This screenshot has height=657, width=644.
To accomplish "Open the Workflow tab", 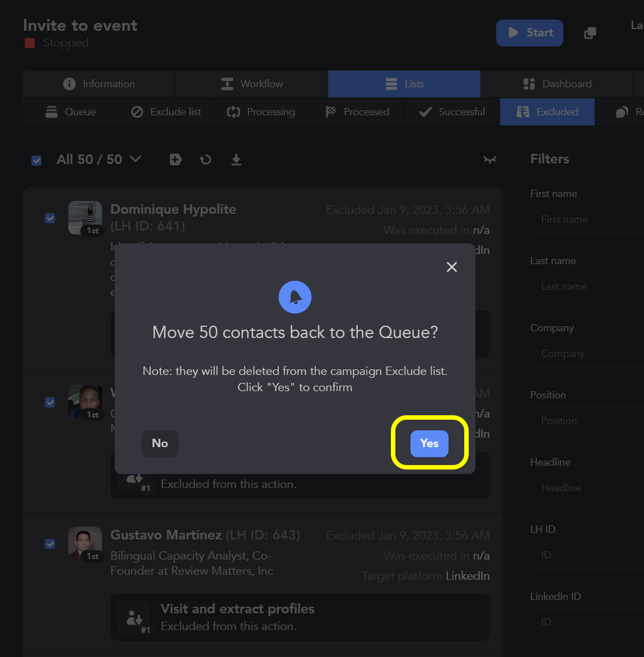I will pos(251,84).
